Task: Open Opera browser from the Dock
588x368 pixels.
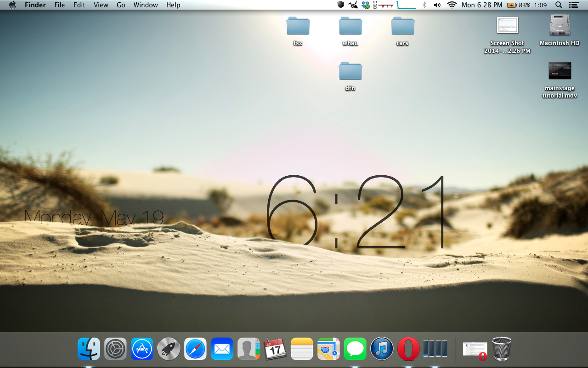Action: [408, 349]
